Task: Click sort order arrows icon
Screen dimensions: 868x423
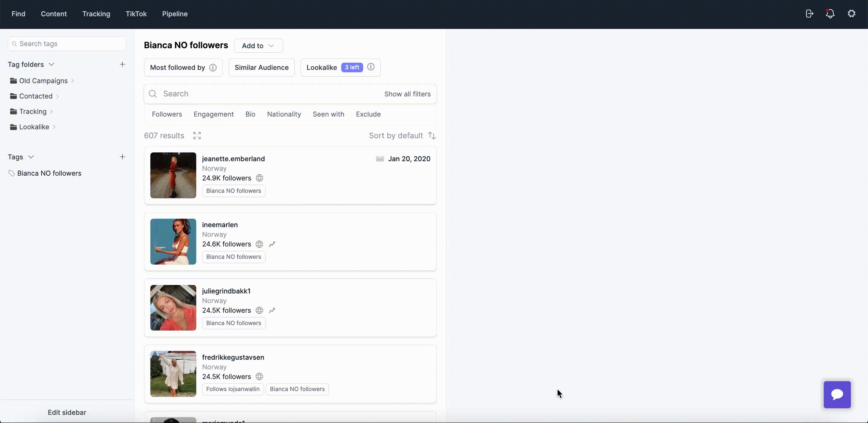Action: (x=432, y=136)
